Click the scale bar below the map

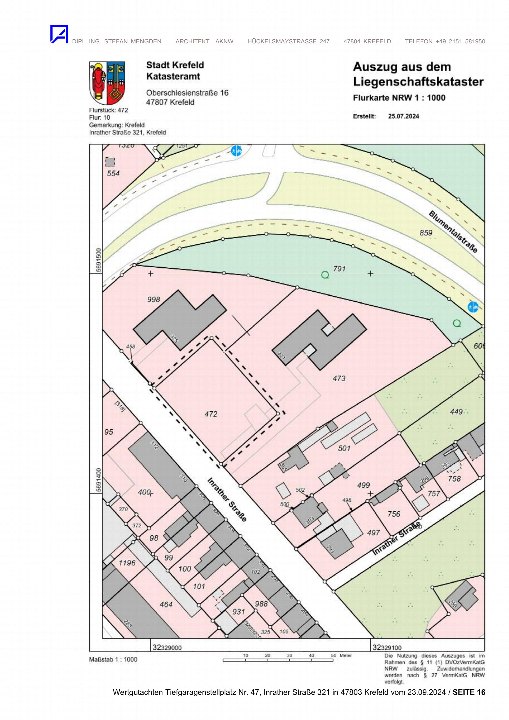click(278, 660)
